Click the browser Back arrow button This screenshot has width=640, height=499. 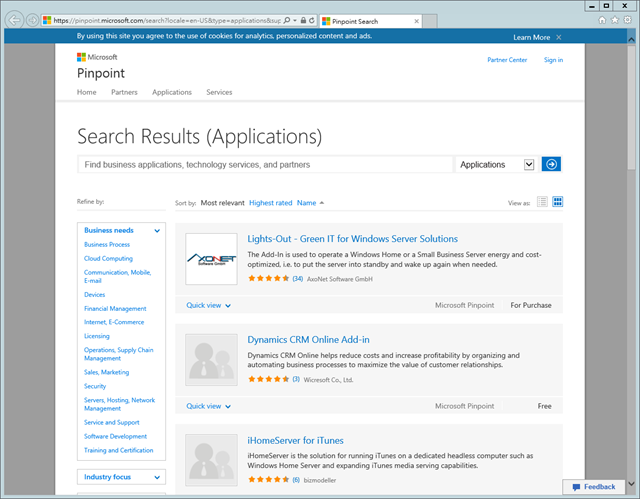(15, 20)
